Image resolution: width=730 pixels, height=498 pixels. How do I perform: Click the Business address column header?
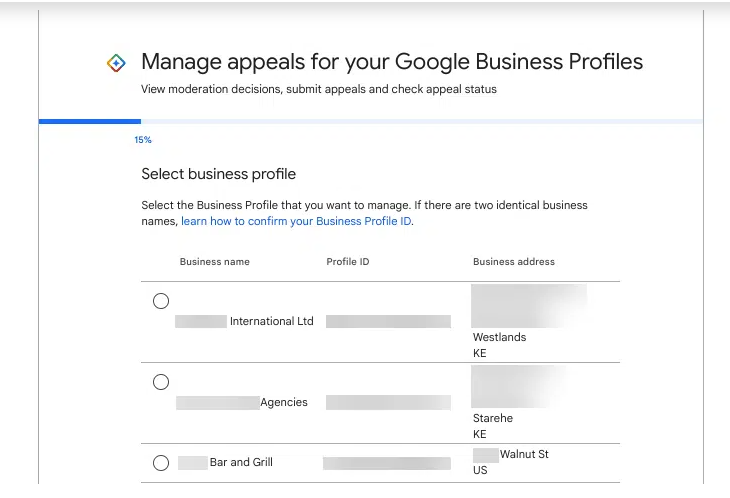pos(514,262)
